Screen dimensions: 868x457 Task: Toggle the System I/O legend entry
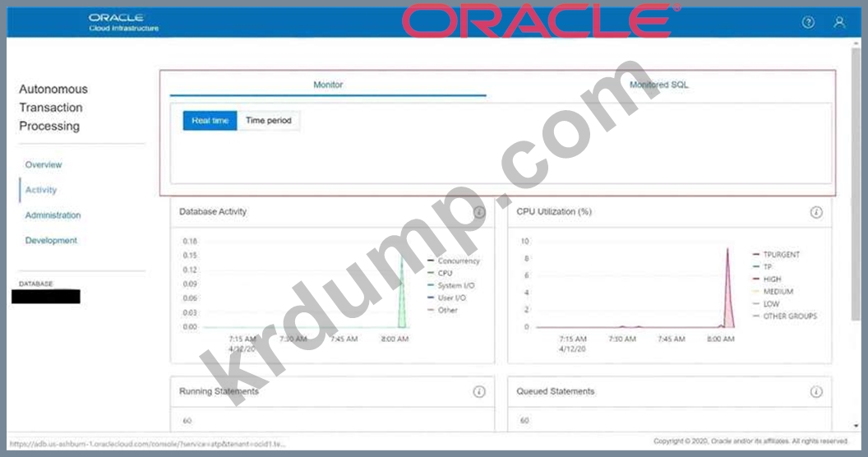coord(451,285)
